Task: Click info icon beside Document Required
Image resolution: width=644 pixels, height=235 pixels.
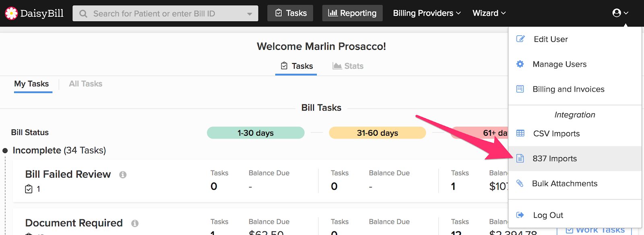Action: click(x=135, y=223)
